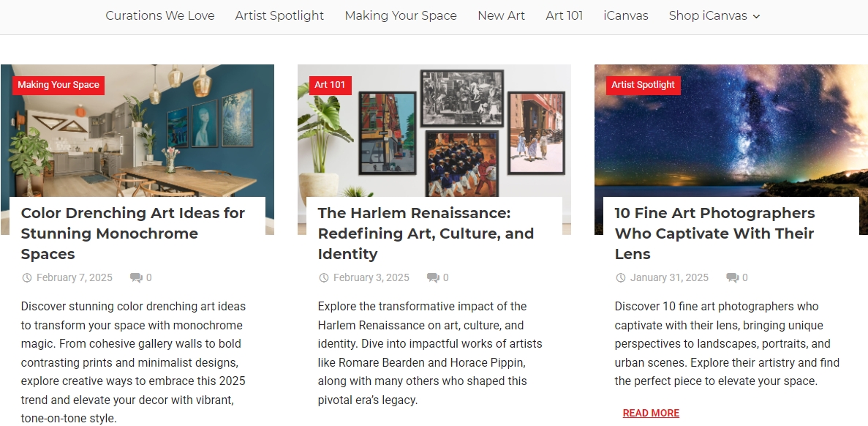Open 10 Fine Art Photographers article title

pos(714,233)
